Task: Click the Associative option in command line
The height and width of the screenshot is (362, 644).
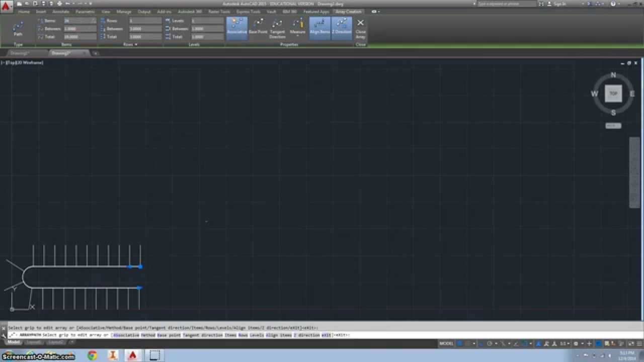Action: [127, 335]
